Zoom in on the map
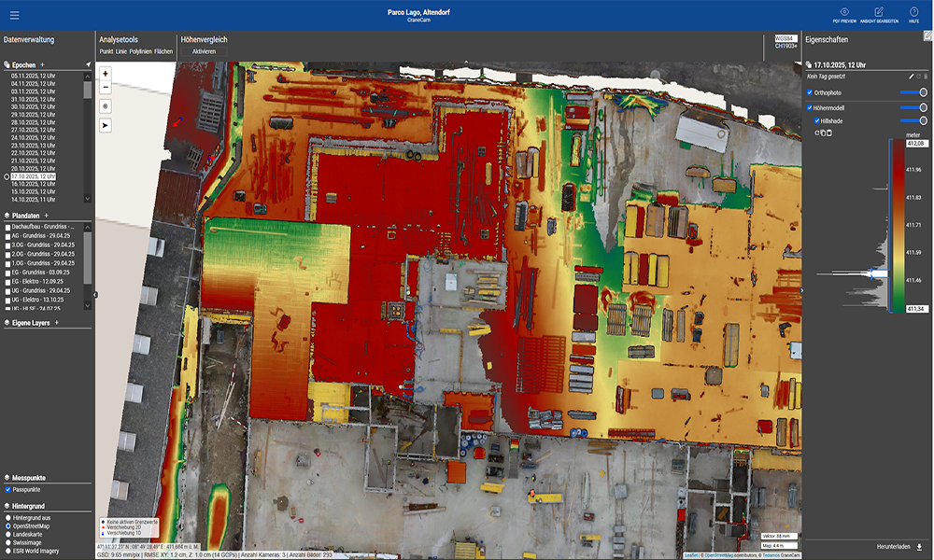 tap(105, 73)
